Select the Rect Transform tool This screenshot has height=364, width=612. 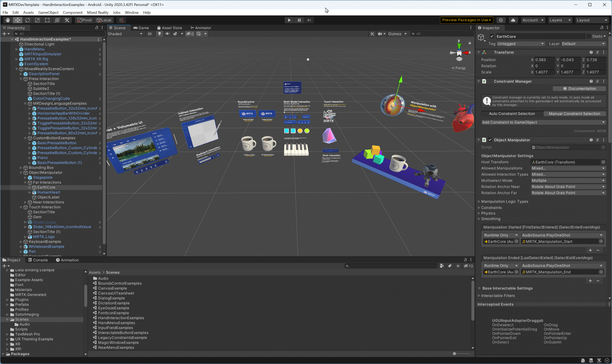click(x=48, y=20)
